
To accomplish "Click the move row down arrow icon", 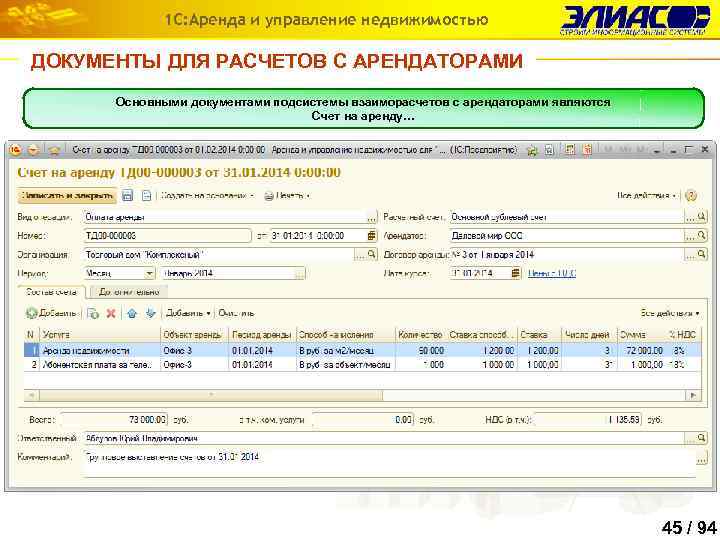I will [x=151, y=313].
